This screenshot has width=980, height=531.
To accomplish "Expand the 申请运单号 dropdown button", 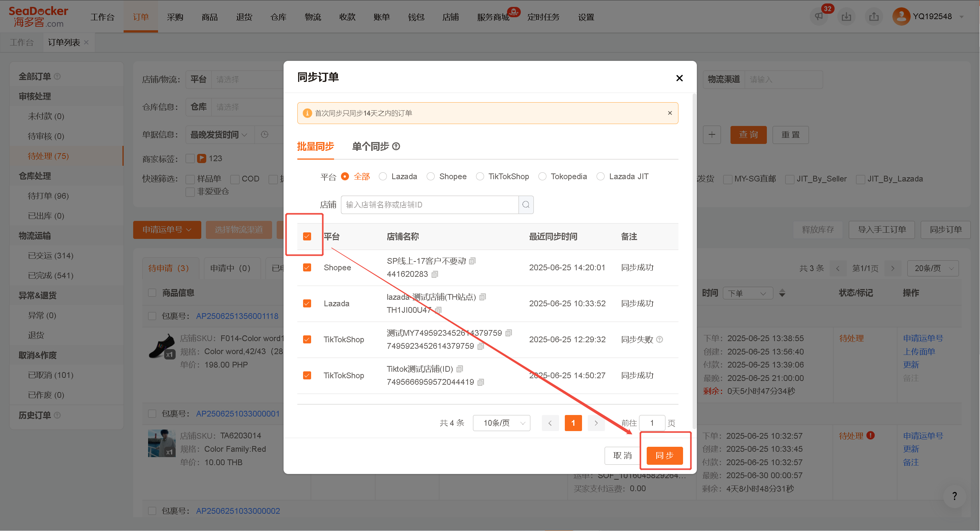I will point(167,230).
